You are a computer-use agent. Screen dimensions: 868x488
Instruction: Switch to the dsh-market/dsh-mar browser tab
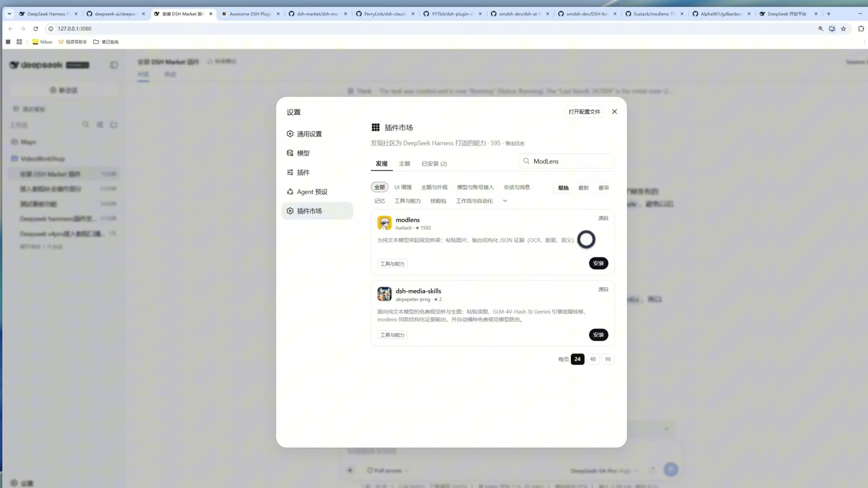(317, 14)
